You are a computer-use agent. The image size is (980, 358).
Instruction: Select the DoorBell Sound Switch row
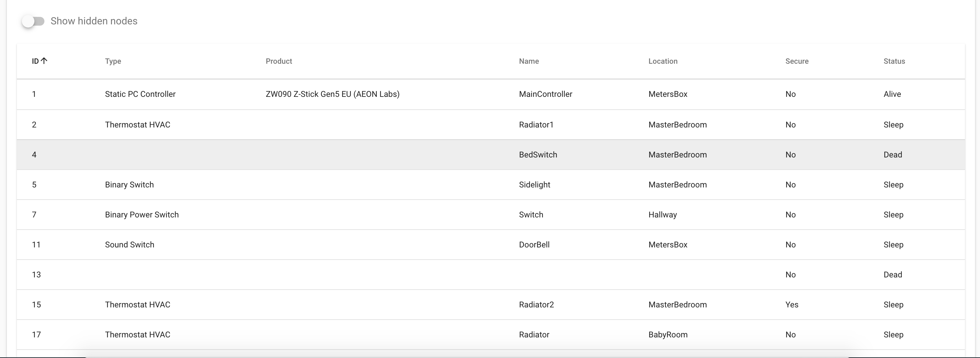coord(534,245)
